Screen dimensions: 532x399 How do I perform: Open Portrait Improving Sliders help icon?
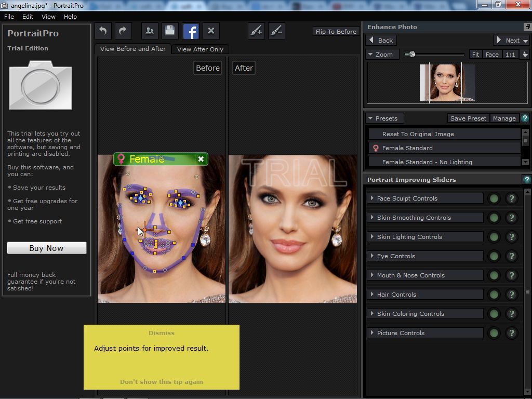pyautogui.click(x=527, y=179)
